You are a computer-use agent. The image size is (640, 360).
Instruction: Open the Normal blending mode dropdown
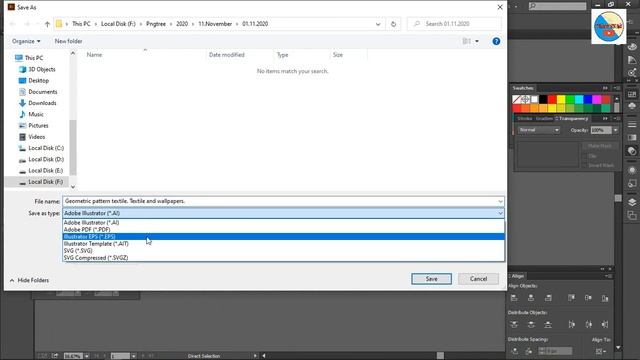click(x=538, y=130)
